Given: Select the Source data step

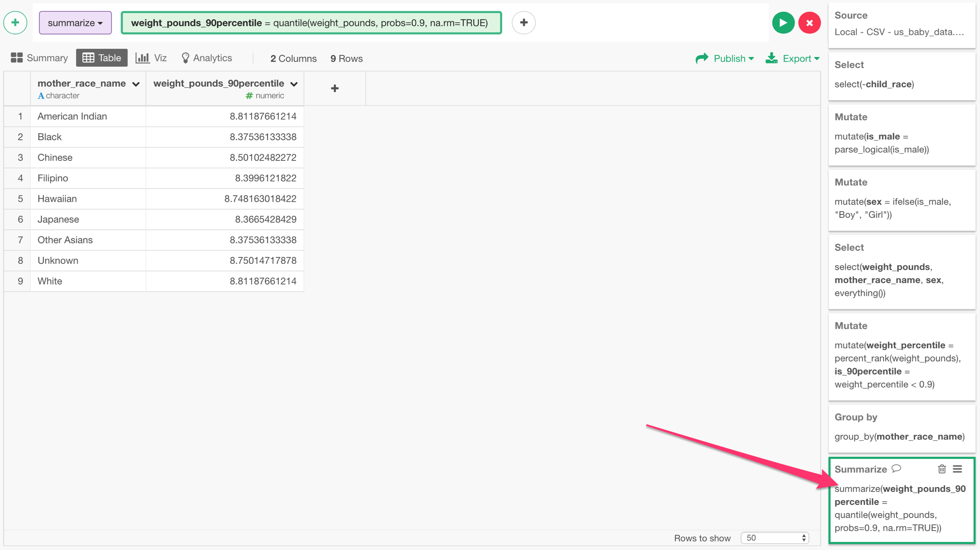Looking at the screenshot, I should [x=901, y=24].
